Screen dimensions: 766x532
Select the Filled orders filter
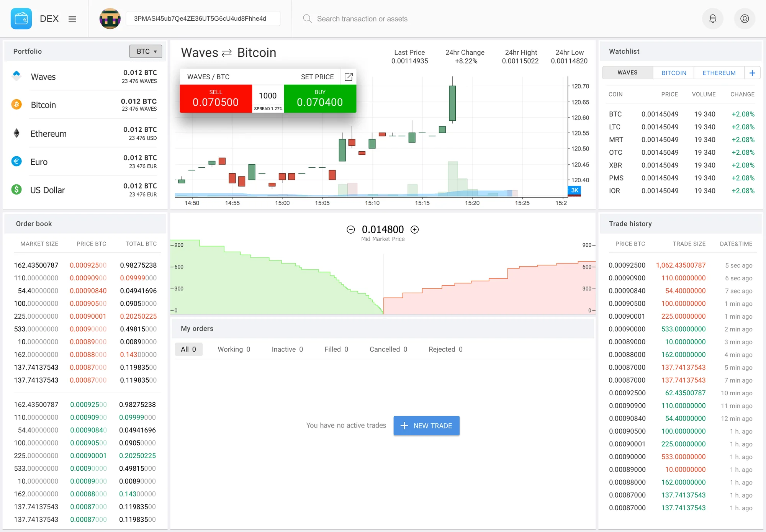click(336, 349)
